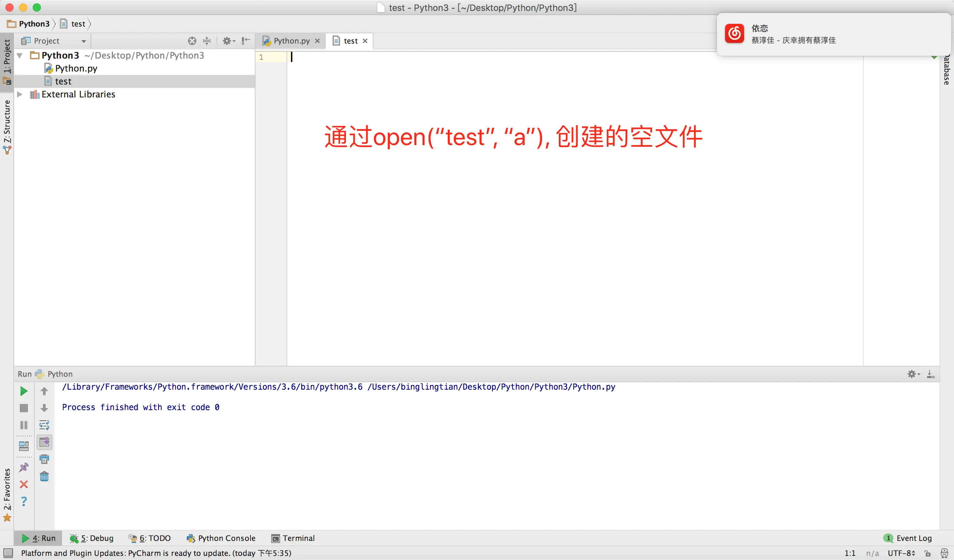Click the red X close run icon

point(24,484)
